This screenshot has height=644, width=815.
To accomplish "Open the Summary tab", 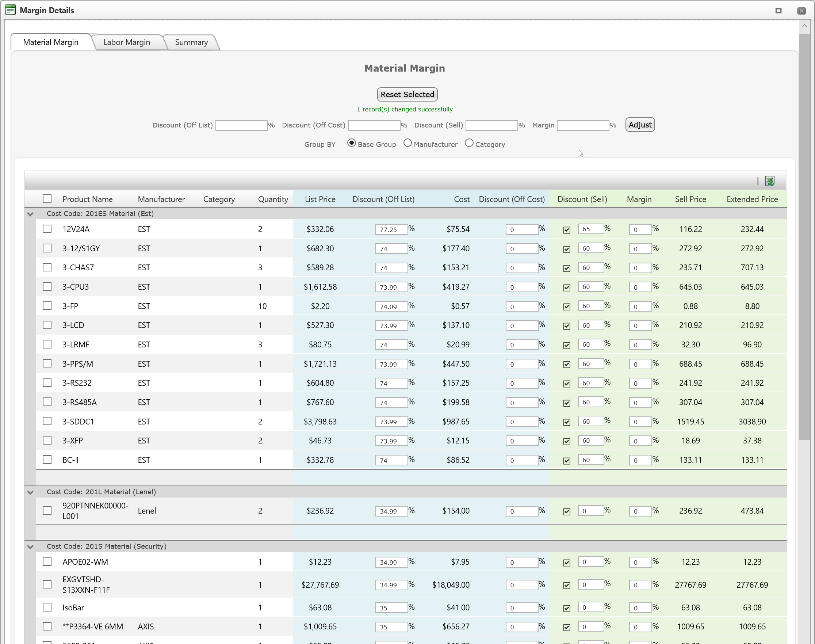I will [x=191, y=42].
